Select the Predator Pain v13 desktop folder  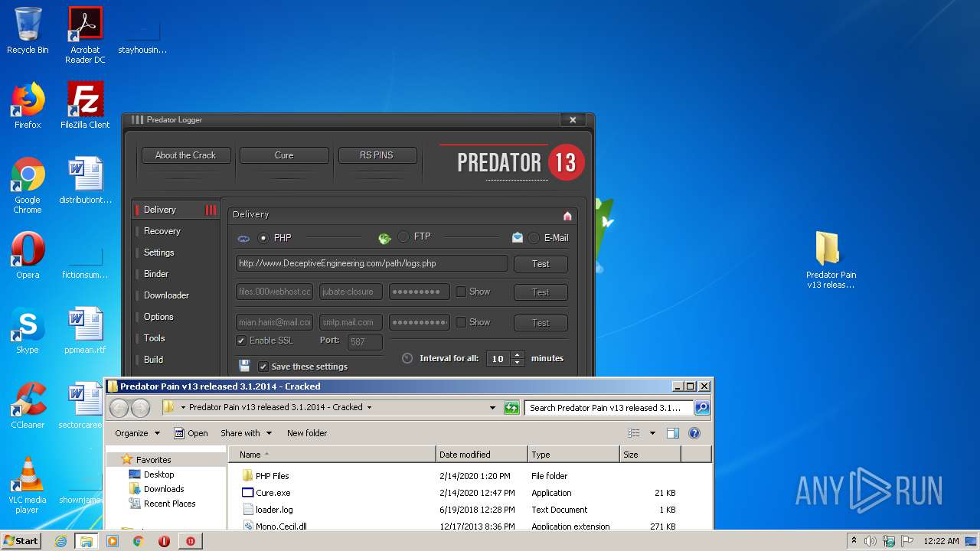coord(831,260)
